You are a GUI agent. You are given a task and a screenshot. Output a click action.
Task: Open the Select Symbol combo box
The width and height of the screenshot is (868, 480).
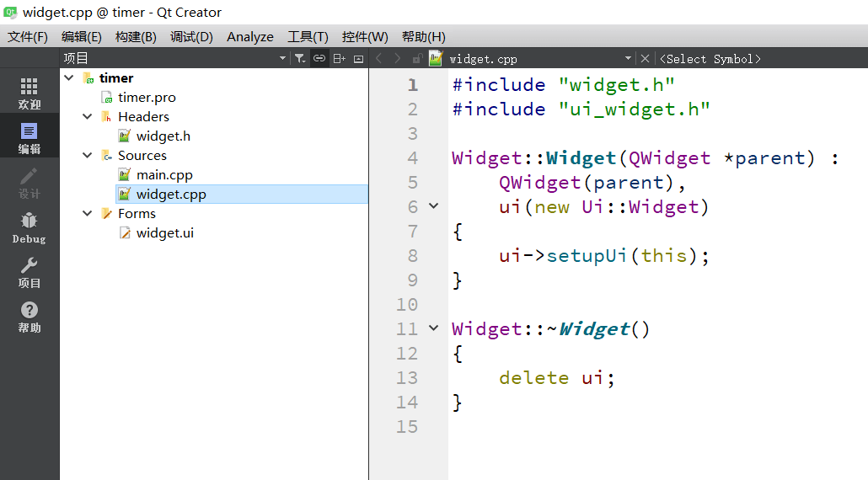[x=710, y=59]
